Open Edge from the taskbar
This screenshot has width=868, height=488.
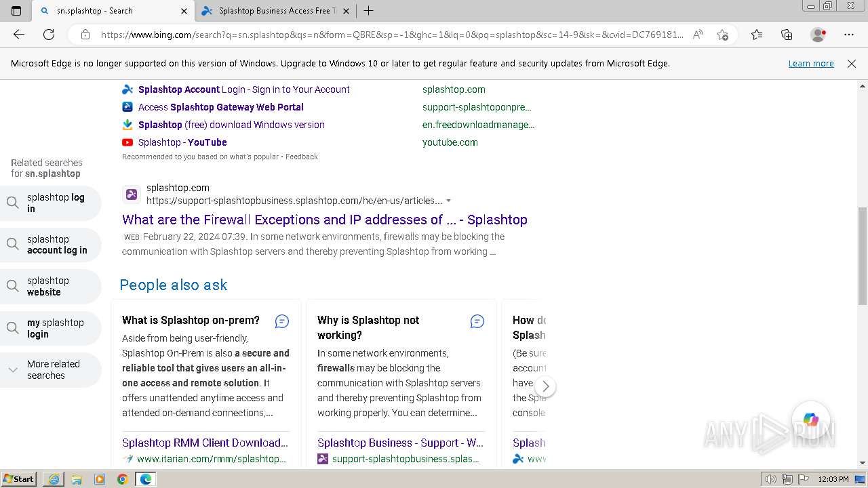(146, 479)
